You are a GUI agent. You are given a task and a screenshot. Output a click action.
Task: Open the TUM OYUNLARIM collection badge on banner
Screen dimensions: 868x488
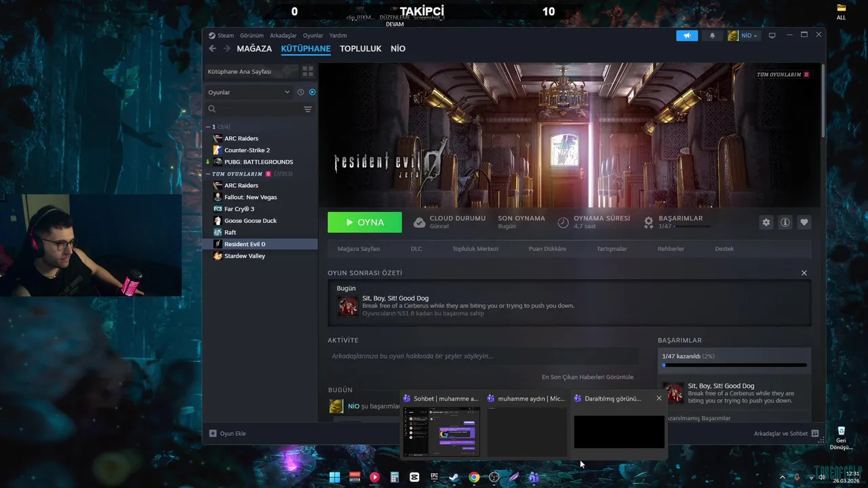[x=783, y=75]
